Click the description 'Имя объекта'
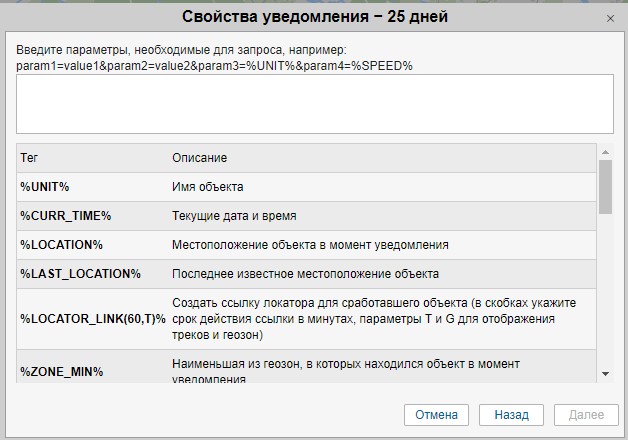Viewport: 628px width, 440px height. coord(208,187)
